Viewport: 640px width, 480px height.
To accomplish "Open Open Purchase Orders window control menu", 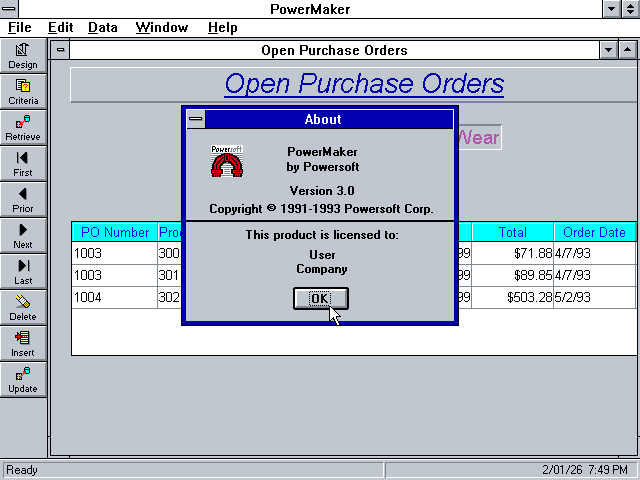I will [x=61, y=49].
